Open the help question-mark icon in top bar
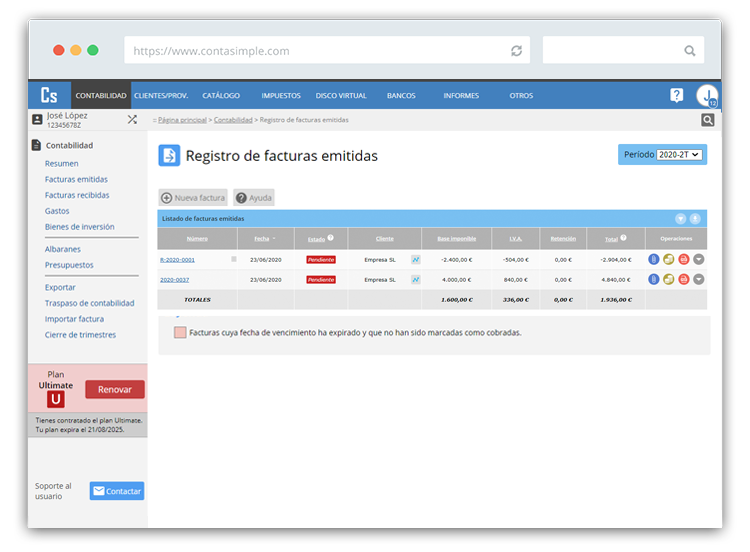750x552 pixels. 676,95
